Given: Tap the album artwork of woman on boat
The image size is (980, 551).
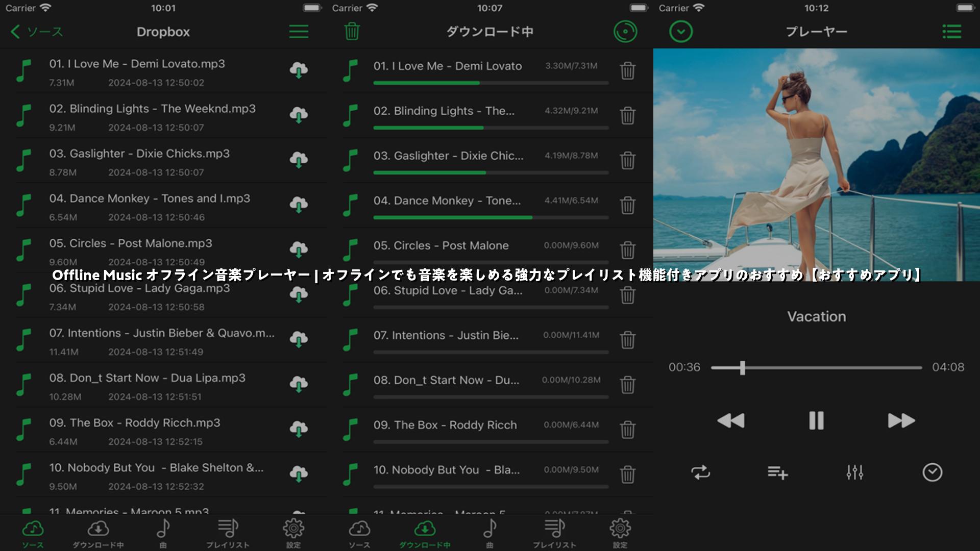Looking at the screenshot, I should (817, 165).
